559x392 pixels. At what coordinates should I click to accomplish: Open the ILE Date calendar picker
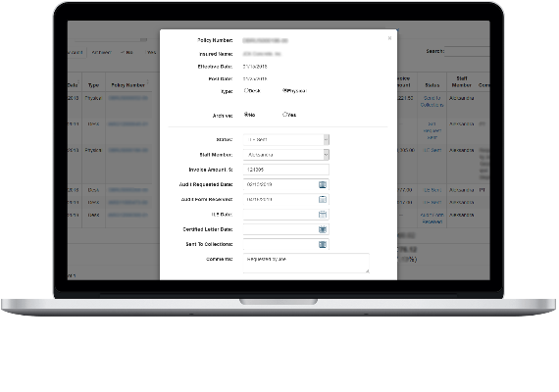[x=323, y=215]
